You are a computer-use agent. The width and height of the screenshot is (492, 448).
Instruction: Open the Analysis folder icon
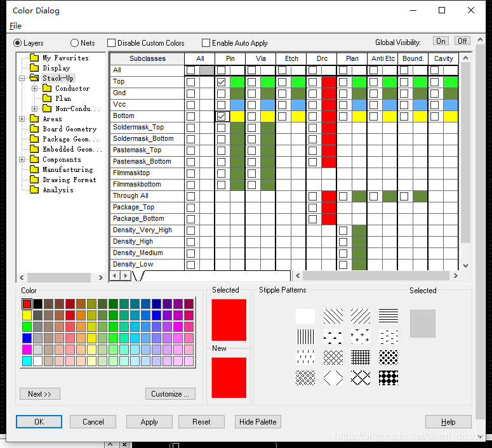34,190
